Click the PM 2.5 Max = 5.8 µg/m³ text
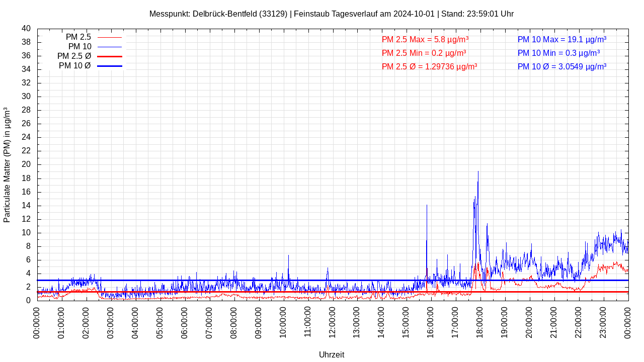Screen dimensions: 644x362 pyautogui.click(x=425, y=40)
